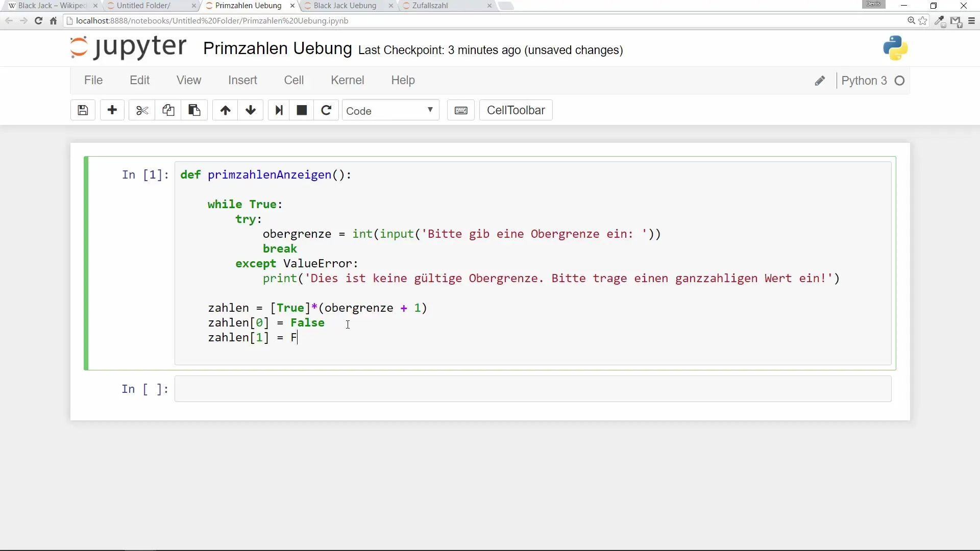980x551 pixels.
Task: Click the CellToolbar button
Action: (516, 110)
